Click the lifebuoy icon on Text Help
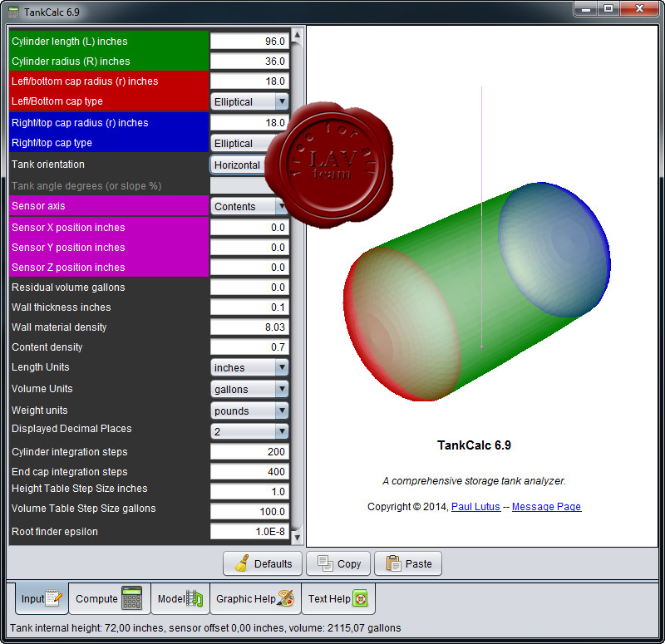Viewport: 665px width, 644px height. click(360, 598)
